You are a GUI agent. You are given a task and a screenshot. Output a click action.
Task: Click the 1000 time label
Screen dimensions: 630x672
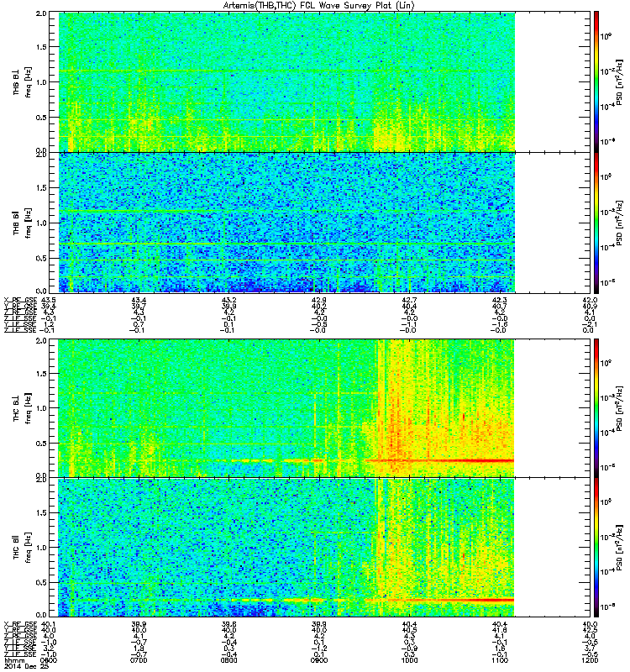click(409, 660)
